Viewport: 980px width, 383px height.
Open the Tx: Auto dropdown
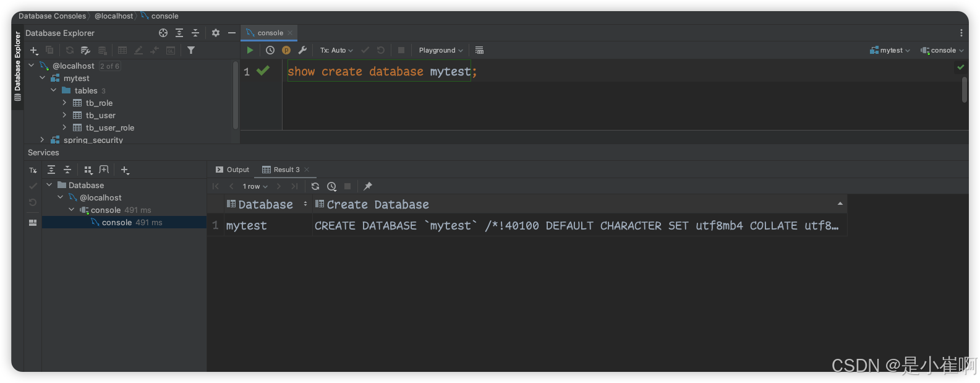(x=336, y=50)
